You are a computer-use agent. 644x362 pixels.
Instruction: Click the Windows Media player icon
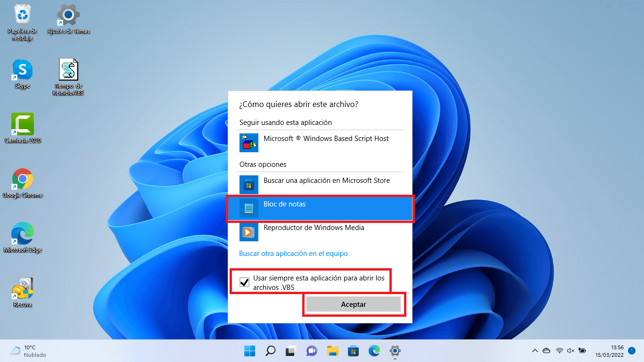249,231
